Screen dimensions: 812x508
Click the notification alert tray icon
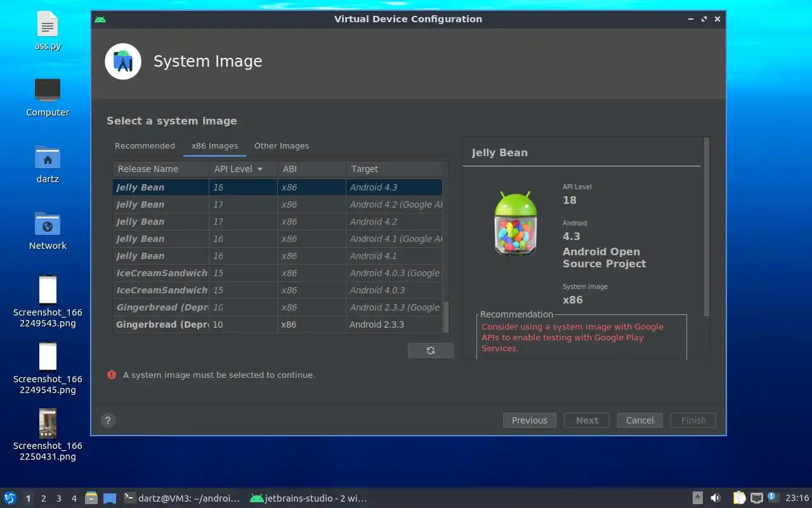pyautogui.click(x=773, y=498)
